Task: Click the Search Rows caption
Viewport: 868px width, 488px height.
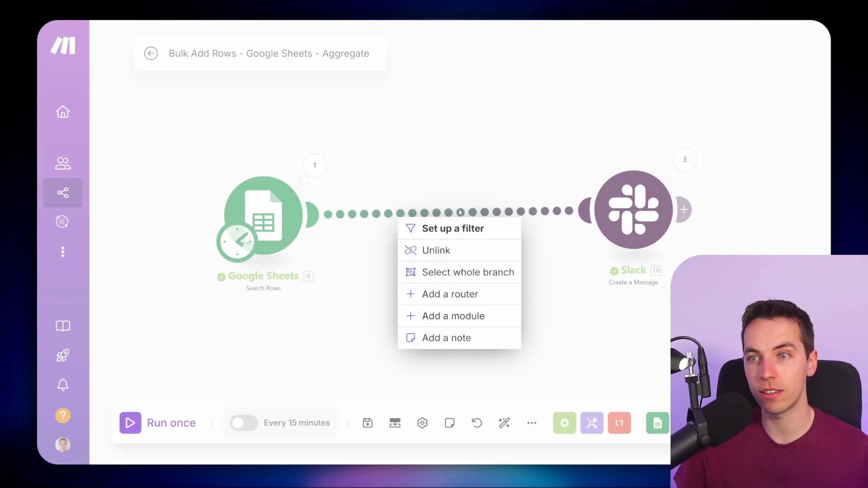Action: point(263,288)
